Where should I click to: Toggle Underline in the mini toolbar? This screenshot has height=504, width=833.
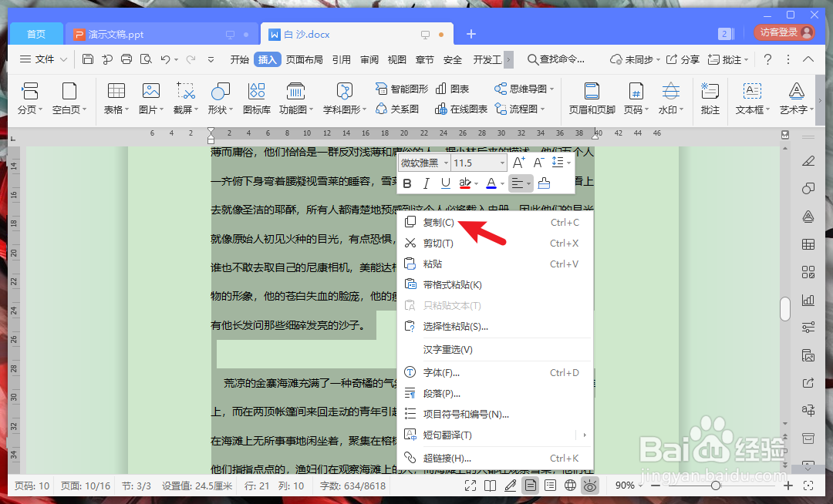click(446, 183)
